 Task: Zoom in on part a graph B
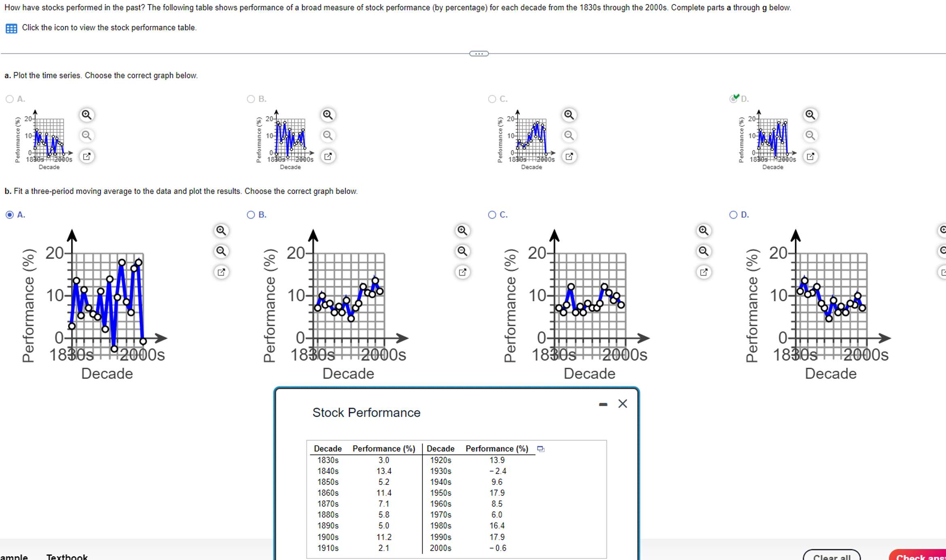[328, 115]
